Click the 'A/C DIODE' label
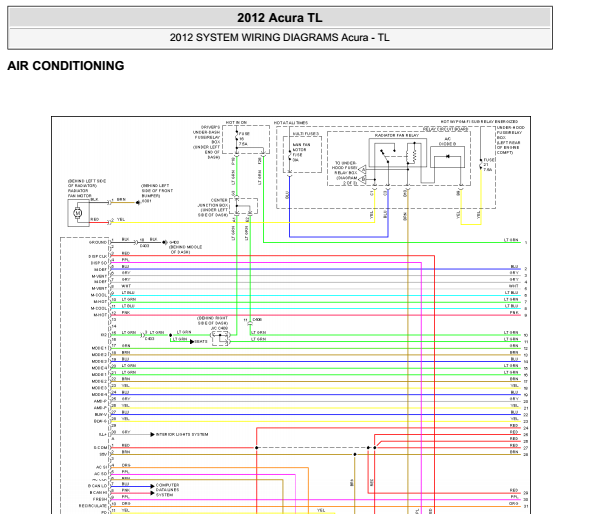The width and height of the screenshot is (600, 514). point(447,142)
